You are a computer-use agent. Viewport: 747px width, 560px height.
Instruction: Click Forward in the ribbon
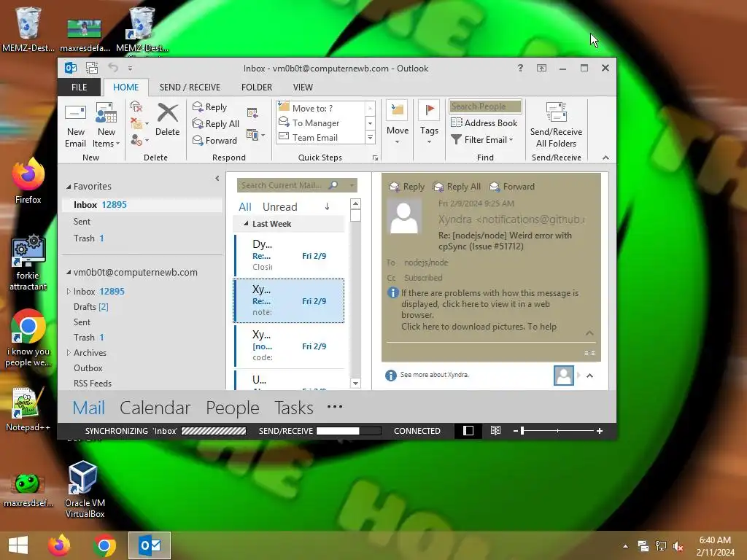click(214, 140)
